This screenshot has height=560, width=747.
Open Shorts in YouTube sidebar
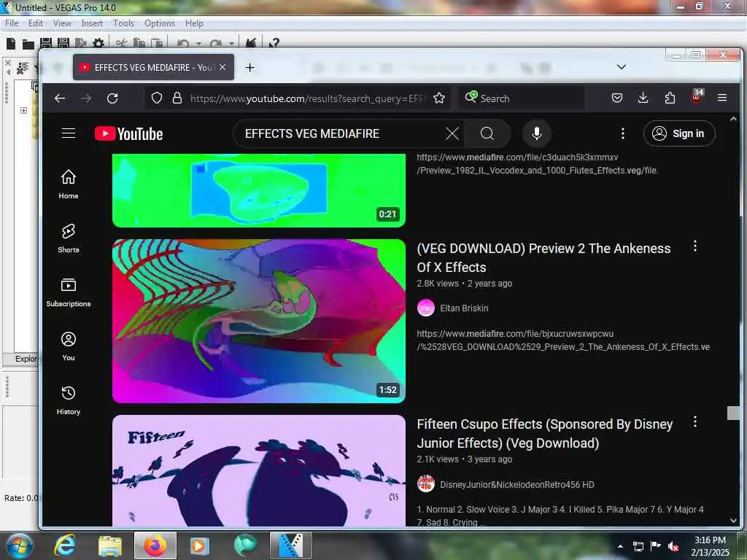(69, 238)
